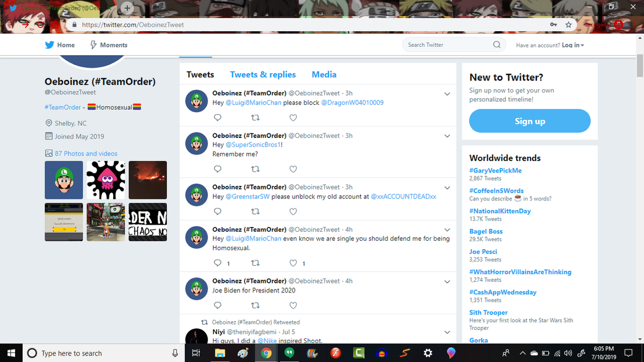Switch to the Media tab
The height and width of the screenshot is (362, 644).
click(x=324, y=75)
